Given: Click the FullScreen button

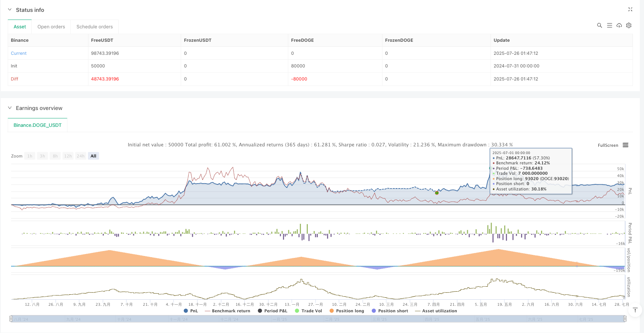Looking at the screenshot, I should pos(608,145).
